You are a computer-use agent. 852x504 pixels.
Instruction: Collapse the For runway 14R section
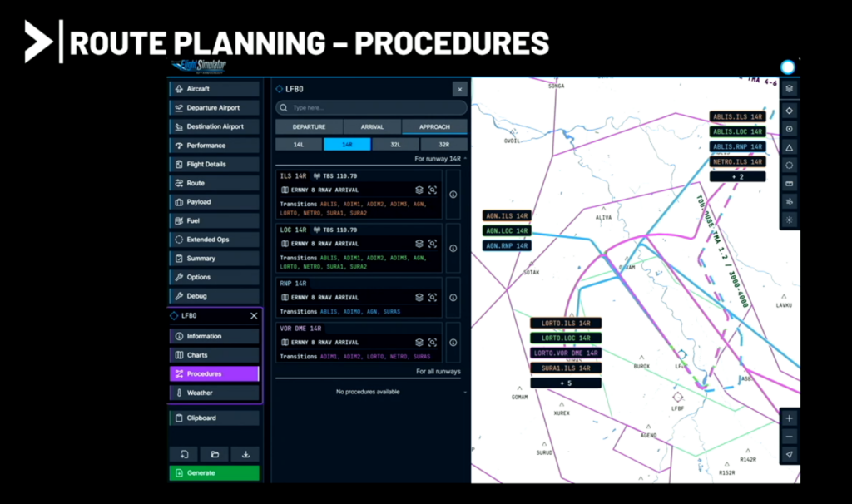[x=465, y=158]
